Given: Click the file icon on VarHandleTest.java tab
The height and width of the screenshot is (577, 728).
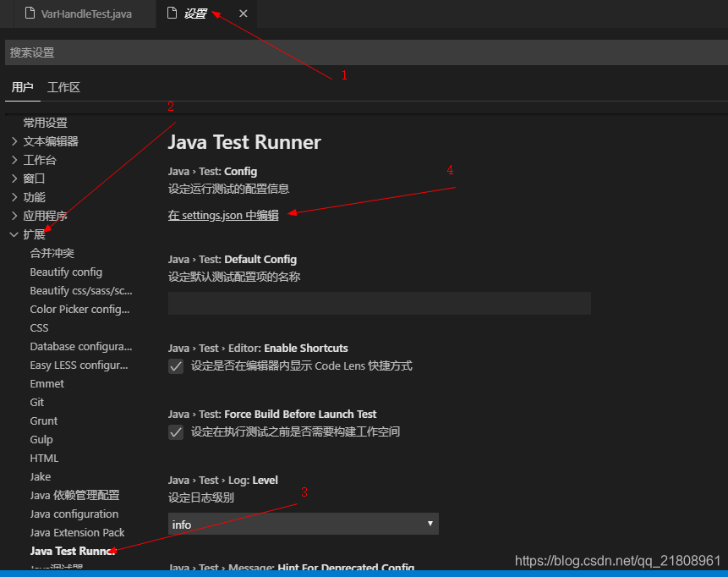Looking at the screenshot, I should click(30, 14).
